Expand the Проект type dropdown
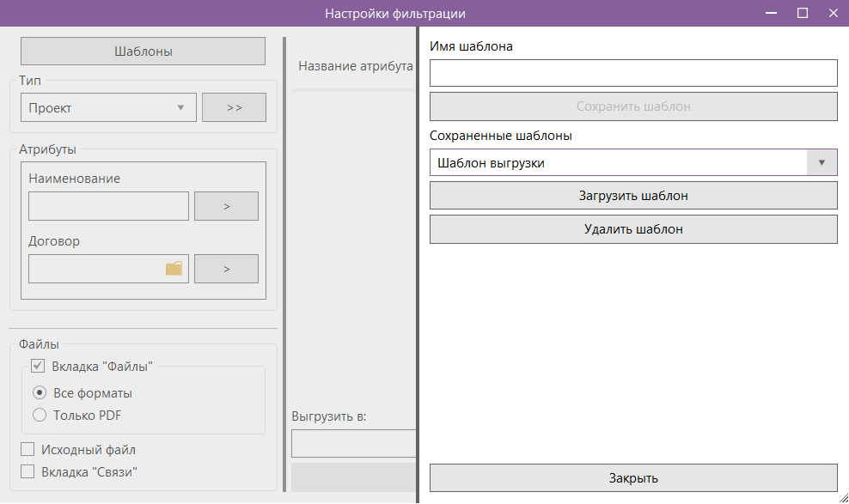The width and height of the screenshot is (849, 504). 108,107
